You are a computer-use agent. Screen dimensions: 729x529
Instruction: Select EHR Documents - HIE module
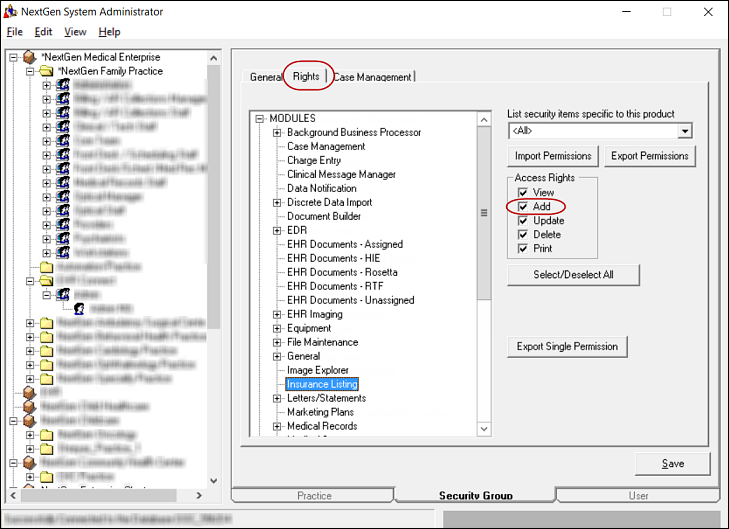[333, 258]
